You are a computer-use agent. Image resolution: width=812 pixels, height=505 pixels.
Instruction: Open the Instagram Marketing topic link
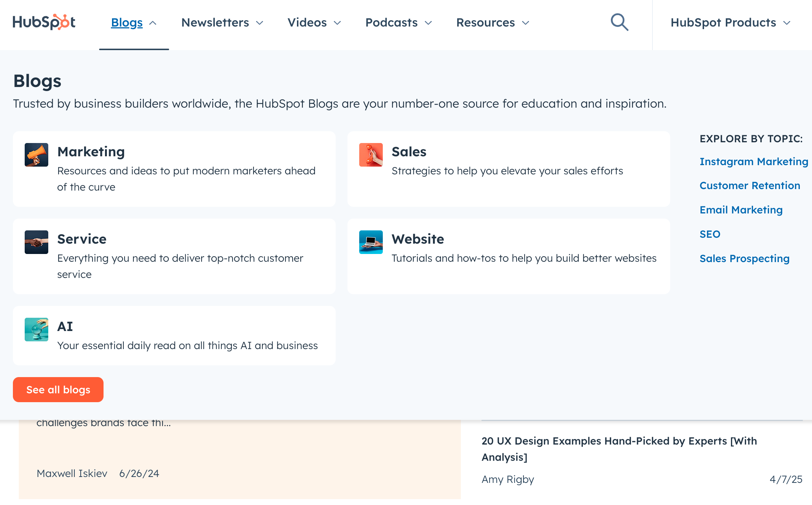pyautogui.click(x=753, y=161)
